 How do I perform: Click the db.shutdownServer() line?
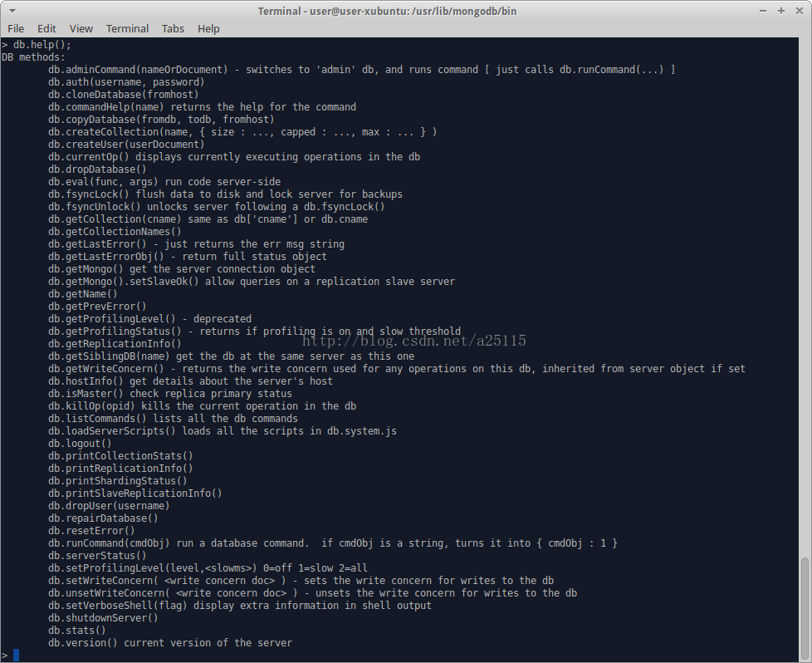pyautogui.click(x=103, y=618)
